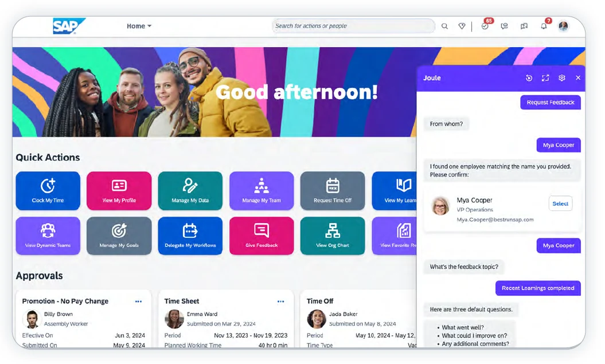Open the Home dropdown menu

(x=139, y=26)
